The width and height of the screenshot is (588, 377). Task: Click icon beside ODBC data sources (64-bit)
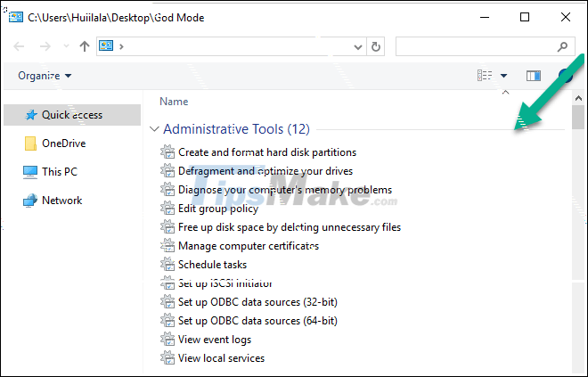[167, 321]
